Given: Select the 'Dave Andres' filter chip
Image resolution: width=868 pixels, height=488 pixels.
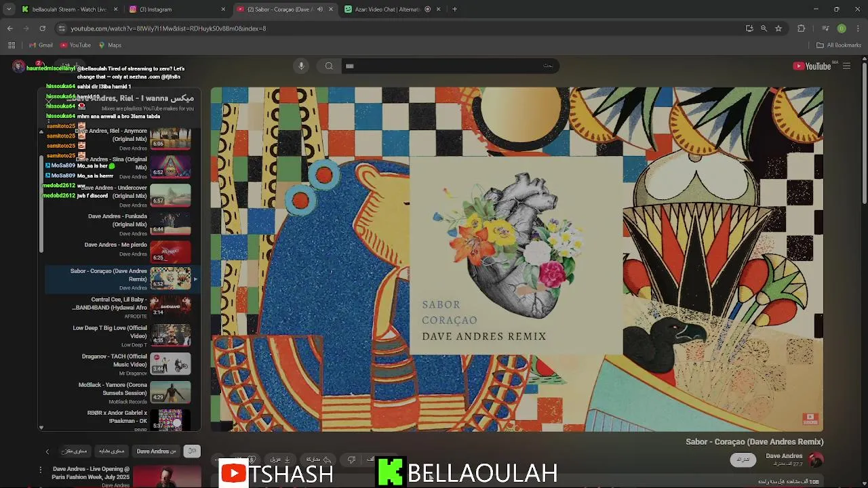Looking at the screenshot, I should pyautogui.click(x=156, y=451).
